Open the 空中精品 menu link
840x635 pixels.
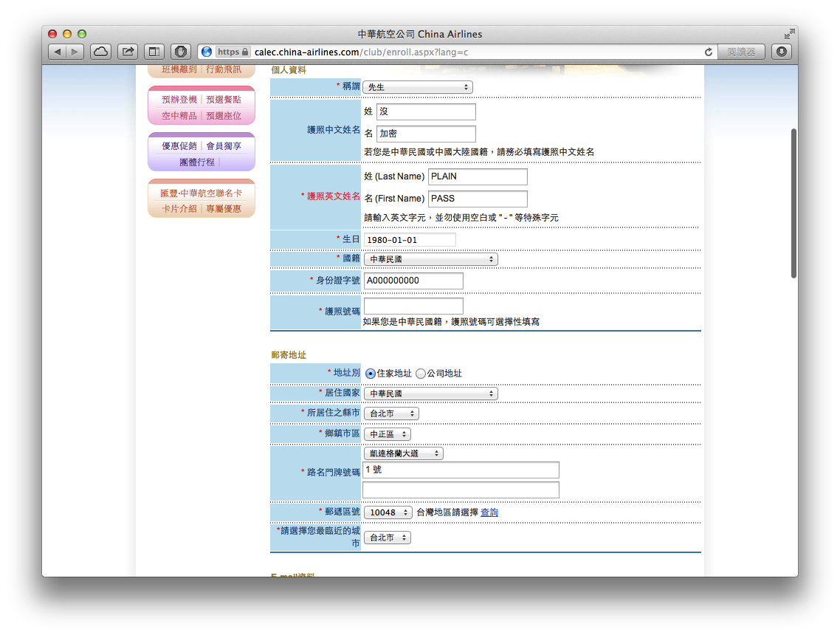pyautogui.click(x=179, y=116)
